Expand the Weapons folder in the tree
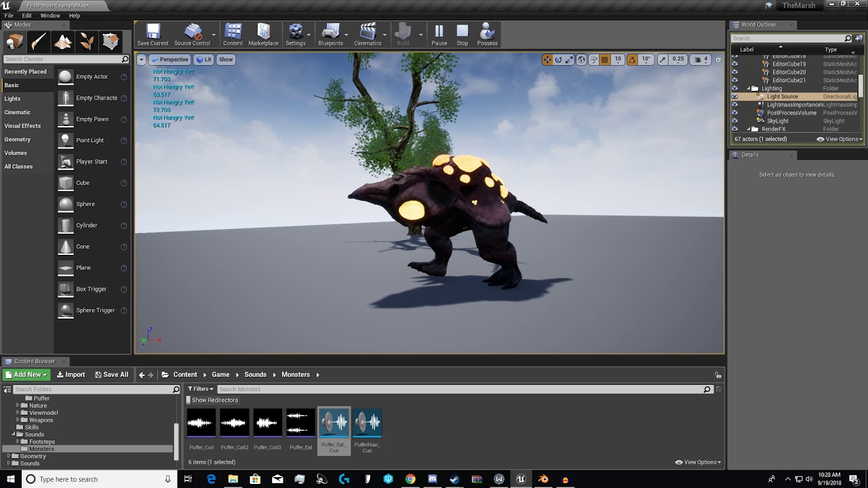868x488 pixels. [18, 420]
